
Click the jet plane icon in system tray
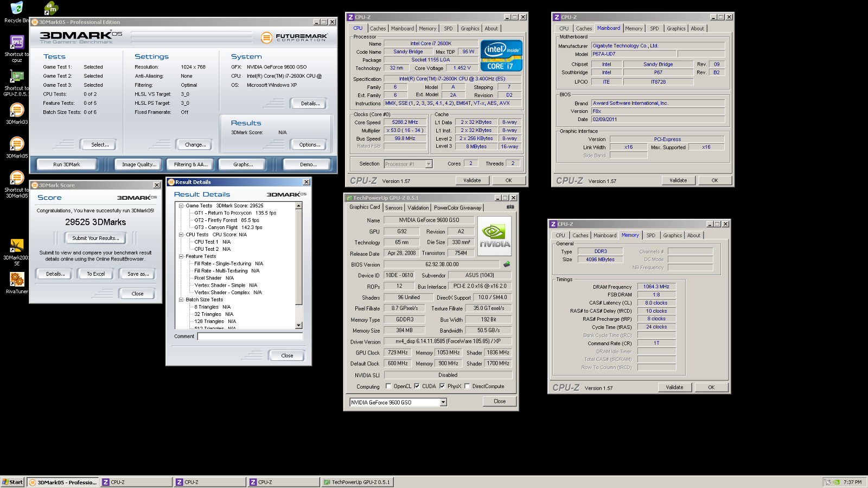tap(827, 482)
